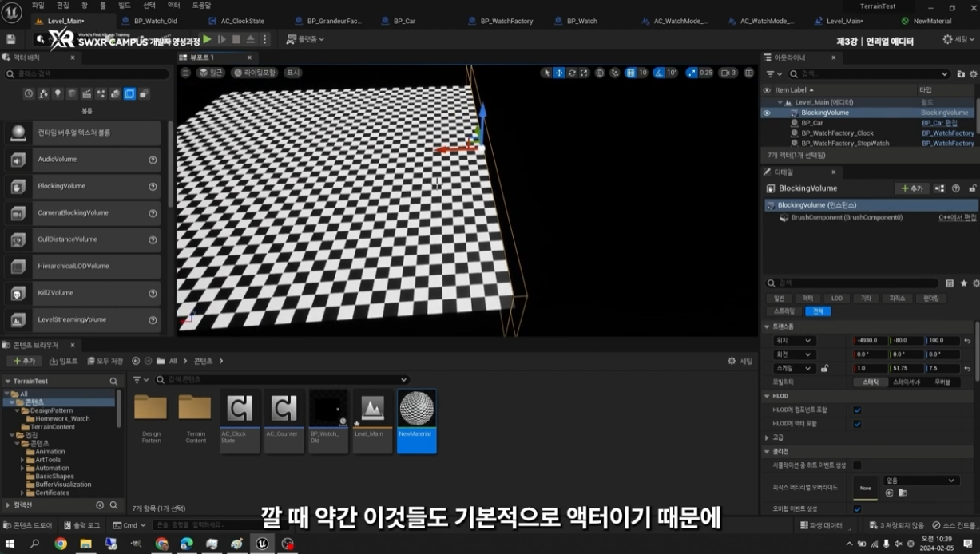Lock the scale ratio padlock
This screenshot has height=554, width=980.
824,369
